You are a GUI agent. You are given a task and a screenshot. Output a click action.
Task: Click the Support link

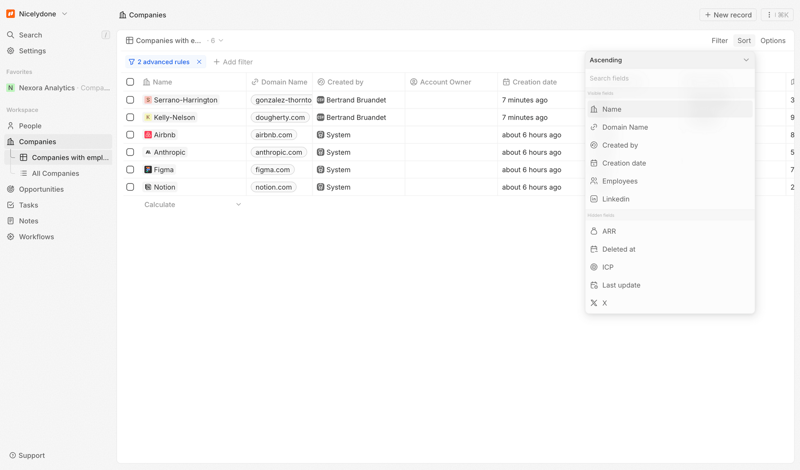[x=27, y=455]
